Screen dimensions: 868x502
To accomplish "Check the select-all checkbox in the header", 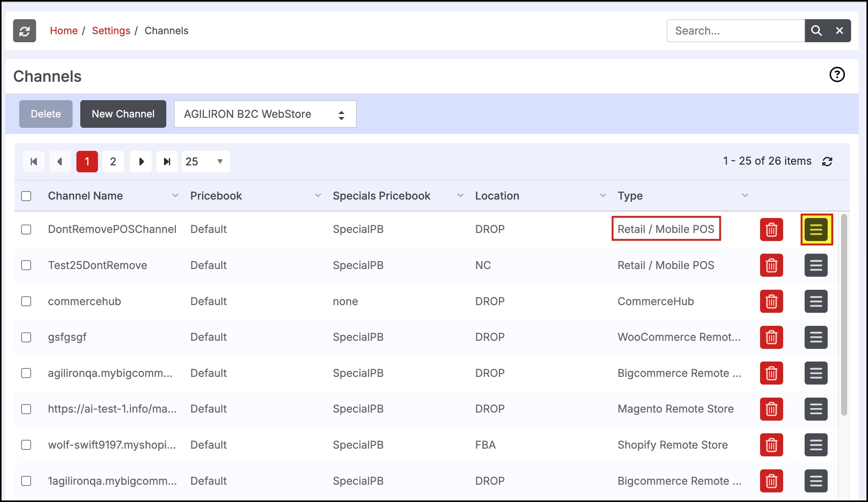I will tap(26, 196).
